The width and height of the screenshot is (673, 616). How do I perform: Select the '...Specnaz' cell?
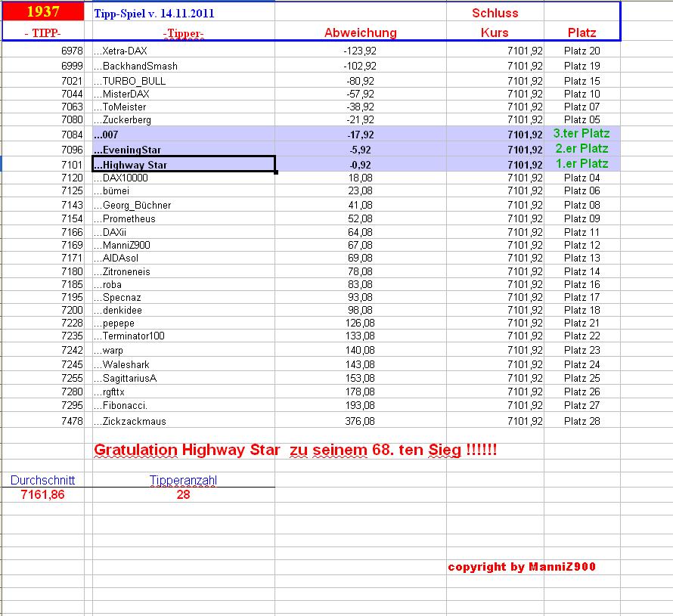(x=184, y=297)
